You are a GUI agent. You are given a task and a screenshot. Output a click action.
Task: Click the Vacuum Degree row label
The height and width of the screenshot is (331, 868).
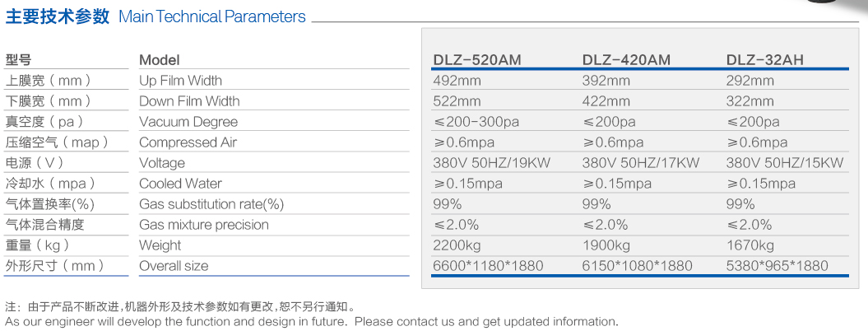coord(188,122)
